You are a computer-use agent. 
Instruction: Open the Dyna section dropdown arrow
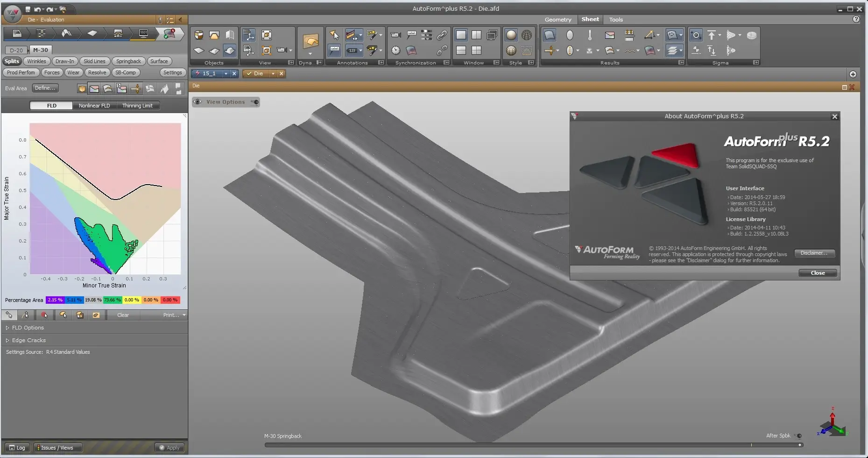click(x=310, y=53)
